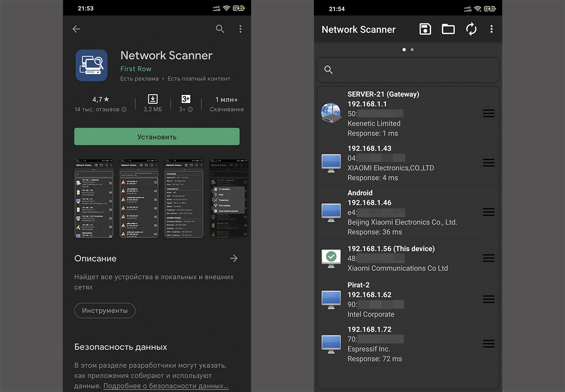The width and height of the screenshot is (565, 392).
Task: Tap the 1 млн+ downloads count
Action: pyautogui.click(x=226, y=99)
